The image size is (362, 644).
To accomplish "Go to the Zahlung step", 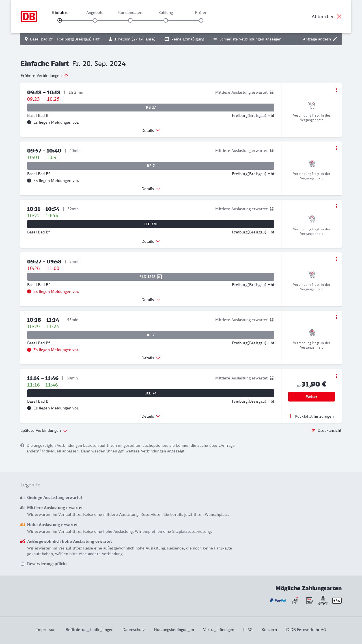I will pos(166,20).
